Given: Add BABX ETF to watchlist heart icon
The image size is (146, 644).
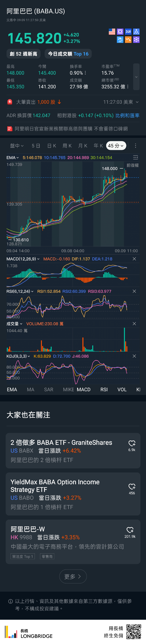Looking at the screenshot, I should click(x=132, y=444).
